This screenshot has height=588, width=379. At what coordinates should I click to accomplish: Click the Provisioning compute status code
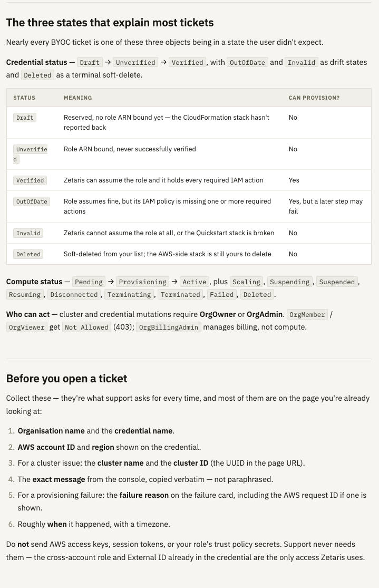click(x=142, y=282)
